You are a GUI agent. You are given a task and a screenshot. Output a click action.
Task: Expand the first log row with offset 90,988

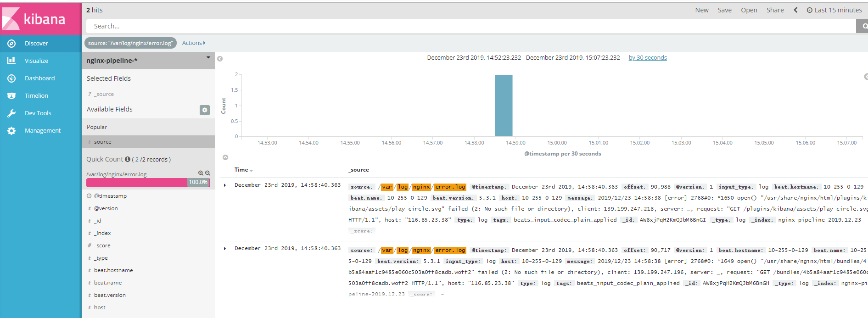(225, 185)
